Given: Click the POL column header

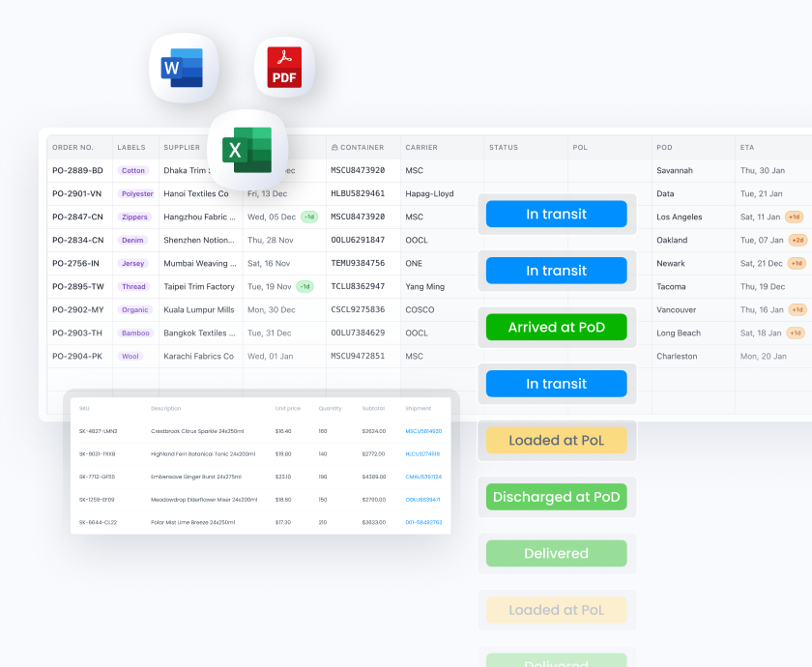Looking at the screenshot, I should (x=580, y=148).
